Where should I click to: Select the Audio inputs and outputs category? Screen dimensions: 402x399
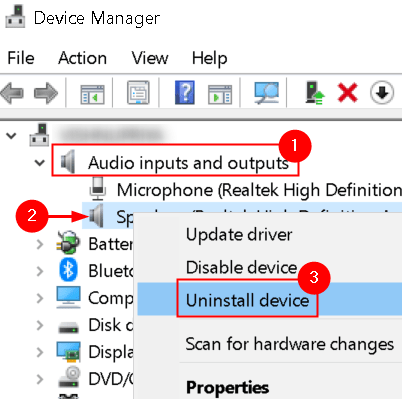pyautogui.click(x=175, y=163)
